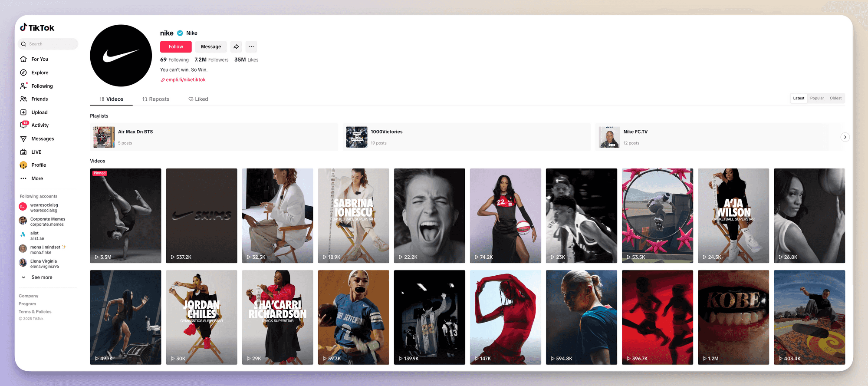Open the For You home icon
The width and height of the screenshot is (868, 386).
click(x=23, y=59)
